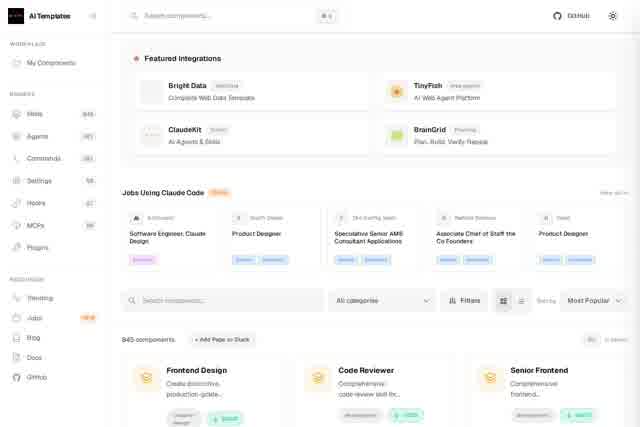Click the 845 components count text
Viewport: 640px width, 427px height.
point(149,340)
